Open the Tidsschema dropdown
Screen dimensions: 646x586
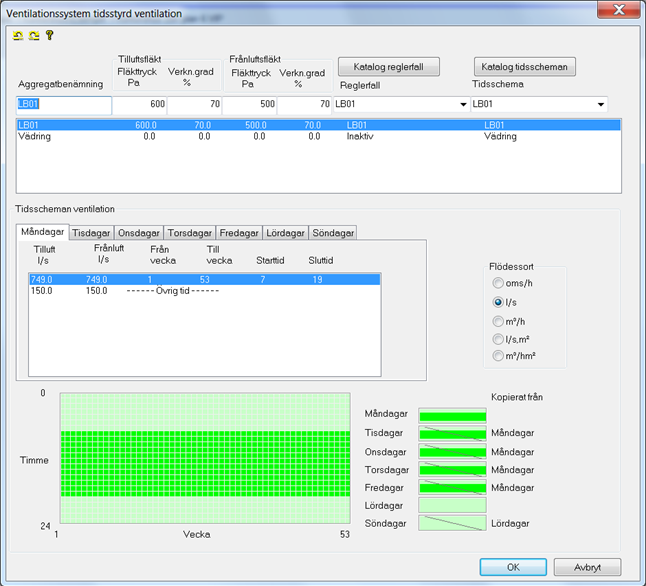click(601, 104)
